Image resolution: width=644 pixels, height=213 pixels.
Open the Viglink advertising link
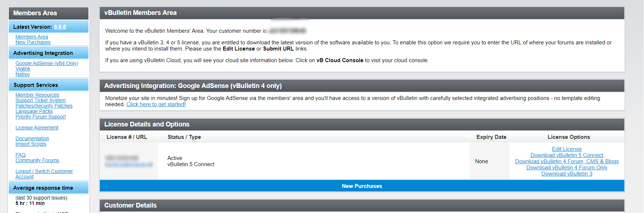pos(23,69)
